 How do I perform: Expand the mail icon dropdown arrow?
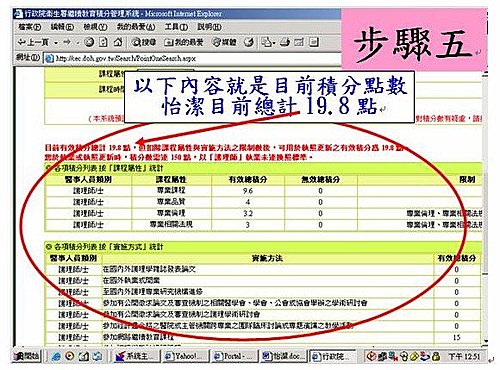(274, 43)
